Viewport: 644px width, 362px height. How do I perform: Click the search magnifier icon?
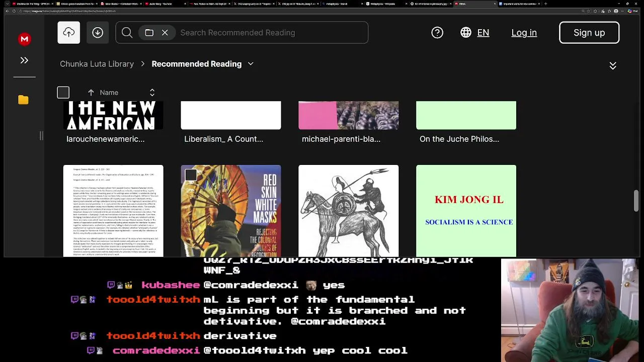(127, 33)
